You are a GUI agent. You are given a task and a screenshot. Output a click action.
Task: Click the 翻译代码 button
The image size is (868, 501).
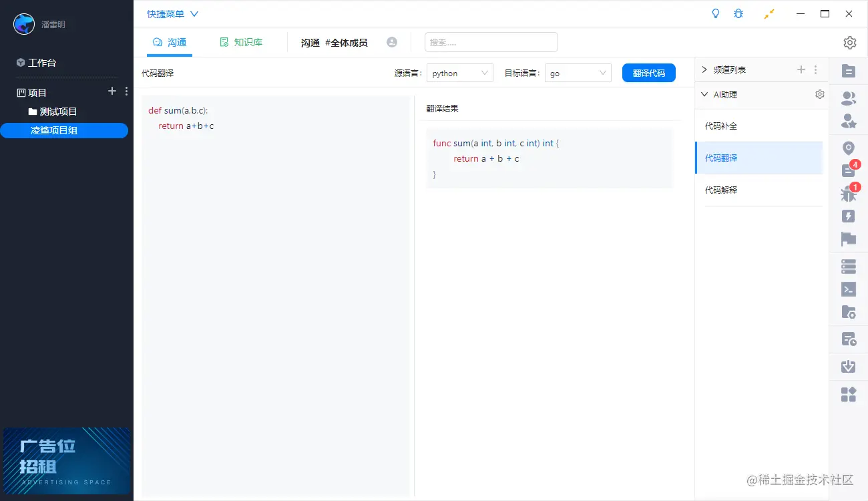648,73
